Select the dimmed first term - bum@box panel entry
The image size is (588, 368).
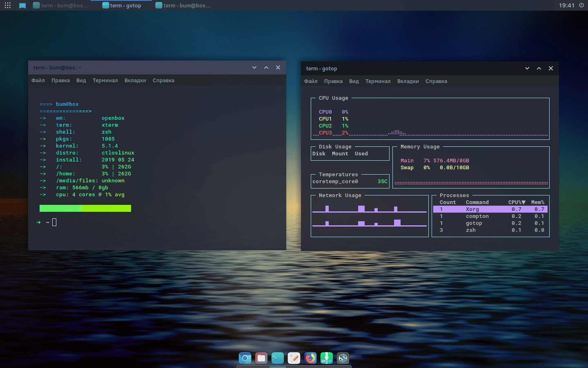(x=60, y=5)
